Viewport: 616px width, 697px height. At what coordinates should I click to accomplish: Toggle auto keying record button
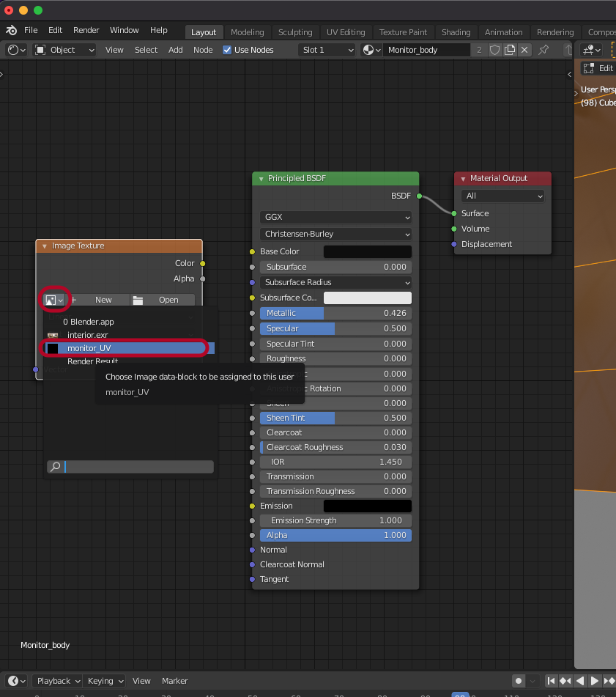519,681
